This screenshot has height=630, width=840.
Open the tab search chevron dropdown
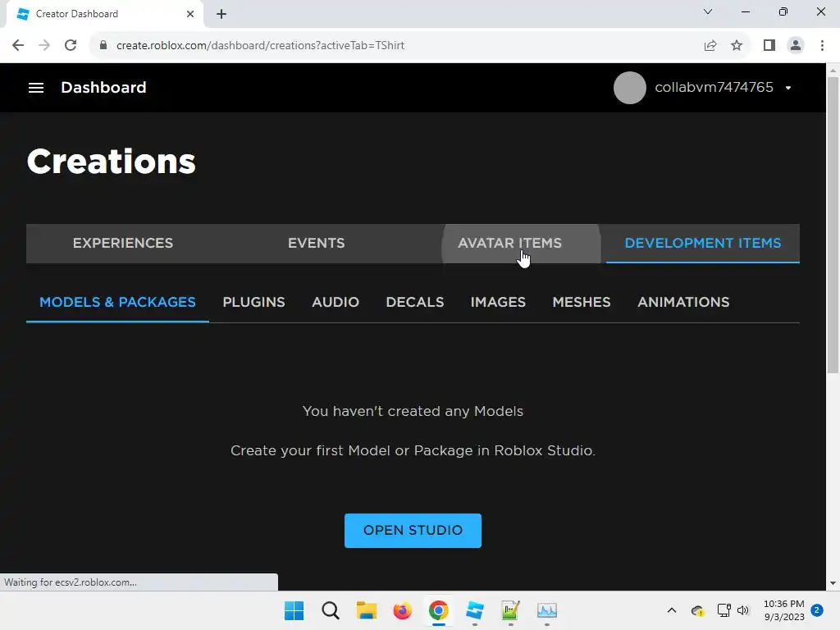pos(708,11)
